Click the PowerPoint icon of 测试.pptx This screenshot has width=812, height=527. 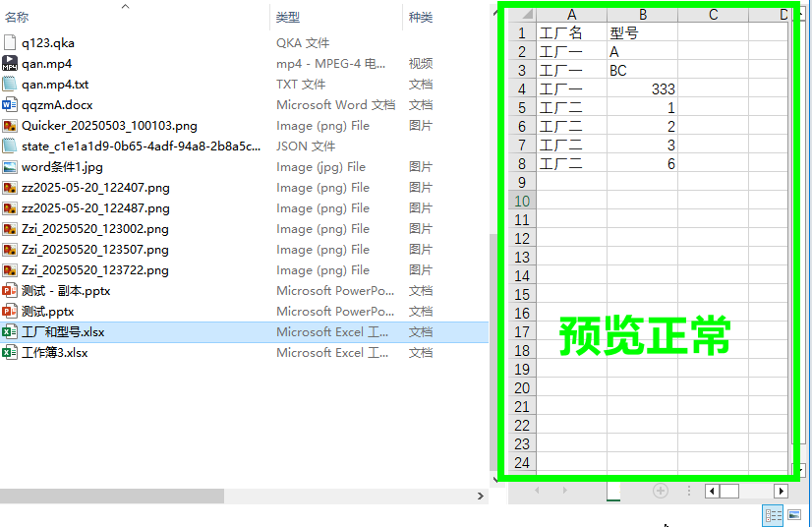9,312
